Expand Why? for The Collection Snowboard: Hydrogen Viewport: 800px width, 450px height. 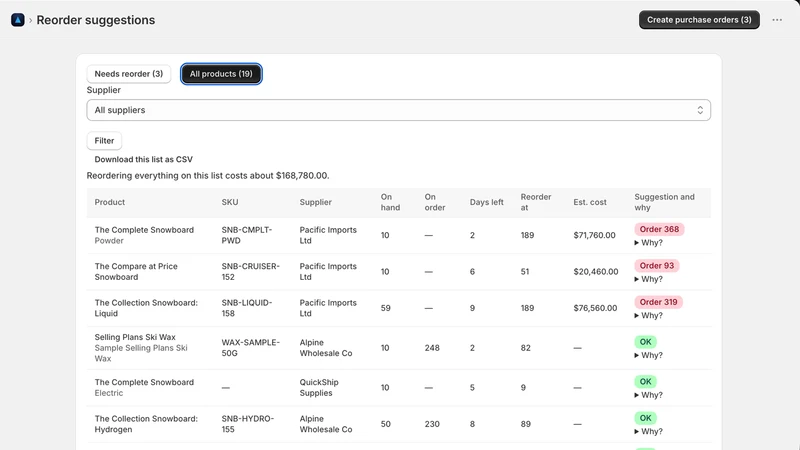[x=648, y=431]
